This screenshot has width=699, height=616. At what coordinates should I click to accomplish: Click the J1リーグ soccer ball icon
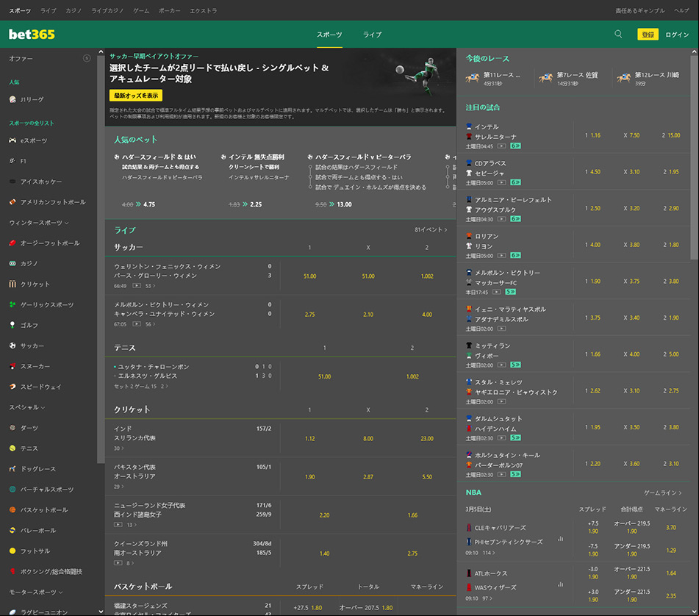12,99
